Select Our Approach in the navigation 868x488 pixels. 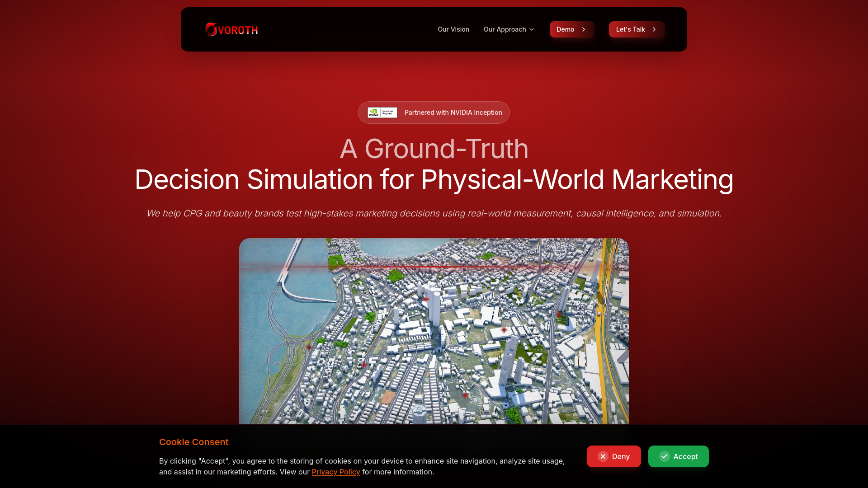click(505, 29)
